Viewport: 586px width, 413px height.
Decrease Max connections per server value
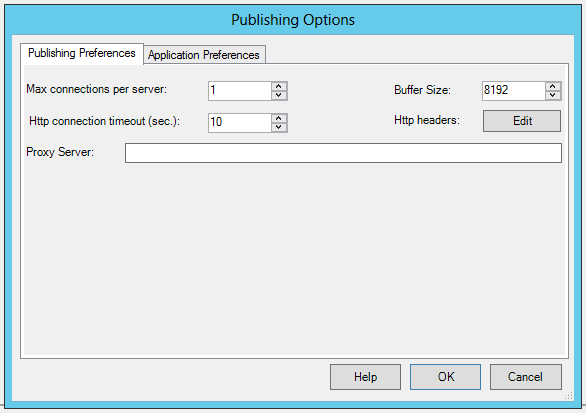pyautogui.click(x=279, y=95)
